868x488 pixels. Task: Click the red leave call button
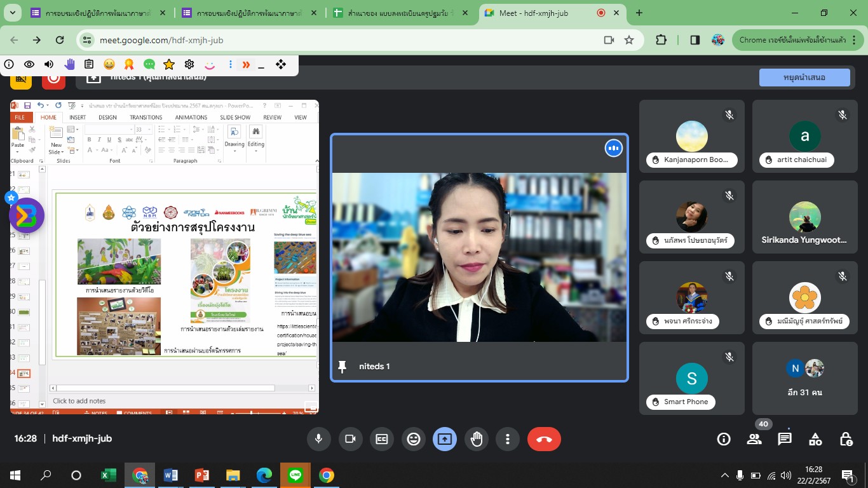point(544,439)
